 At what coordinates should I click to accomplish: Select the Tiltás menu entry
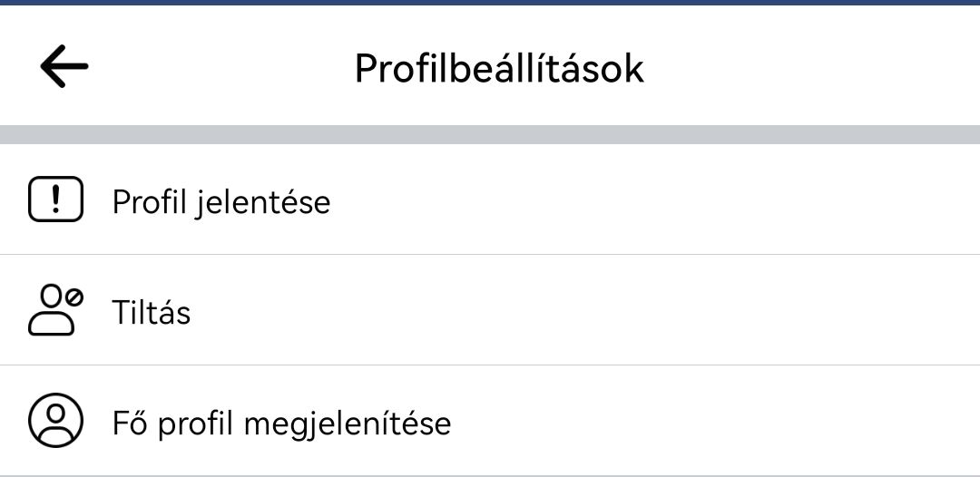pos(152,312)
